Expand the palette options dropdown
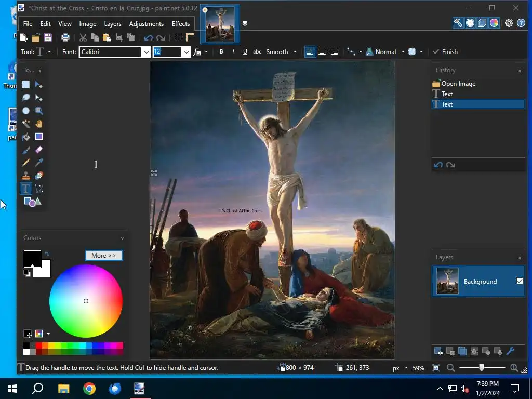Viewport: 532px width, 399px height. coord(48,334)
